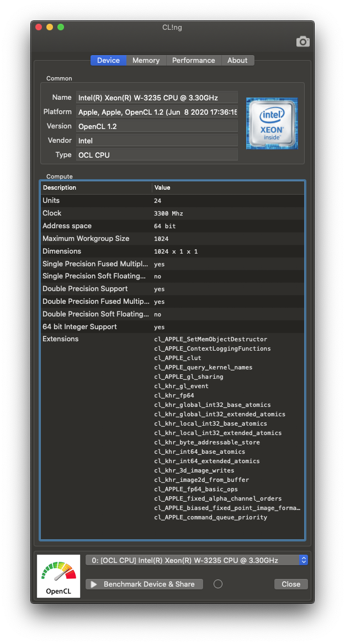Click cl_khr_int64_extended_atomics extension
Screen dimensions: 345x644
[x=207, y=461]
